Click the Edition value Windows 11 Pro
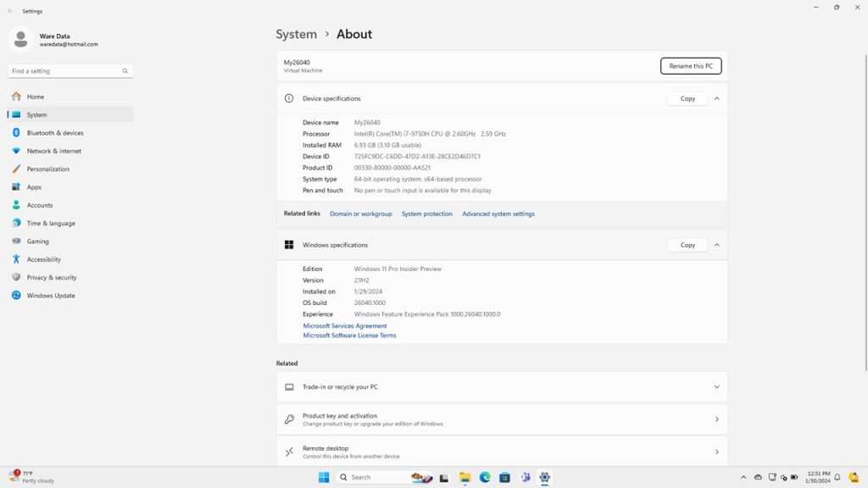This screenshot has height=488, width=868. (x=398, y=269)
